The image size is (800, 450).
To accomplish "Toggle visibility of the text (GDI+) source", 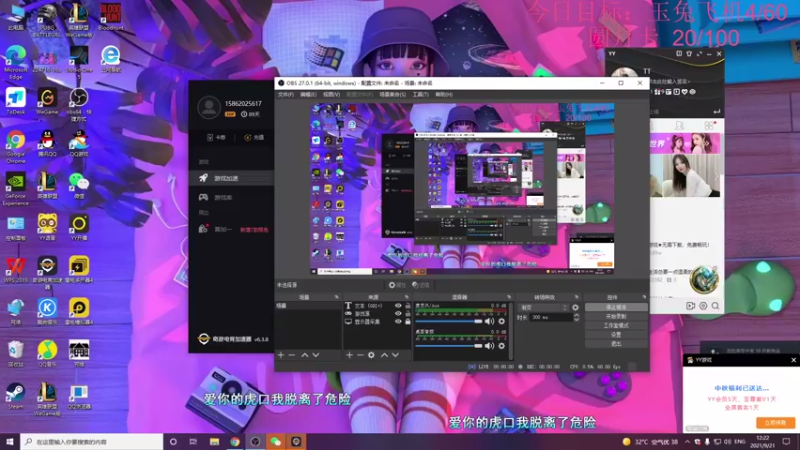I will pos(398,306).
